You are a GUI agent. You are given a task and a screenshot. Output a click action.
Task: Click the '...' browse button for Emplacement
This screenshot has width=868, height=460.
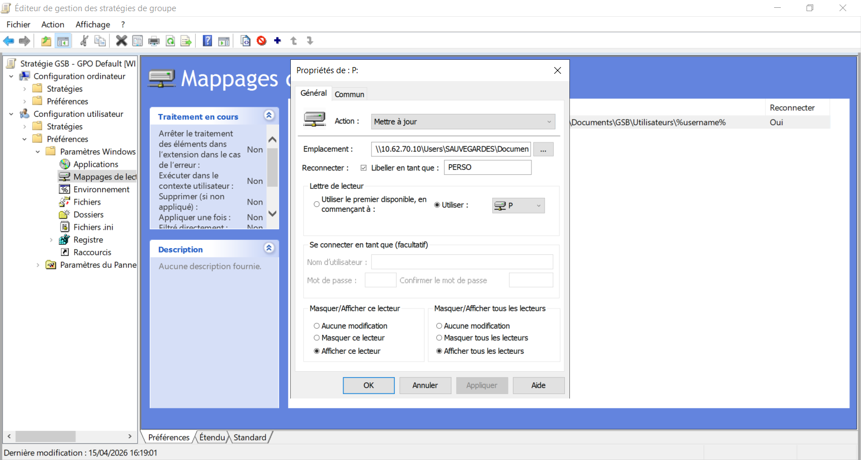pos(544,149)
